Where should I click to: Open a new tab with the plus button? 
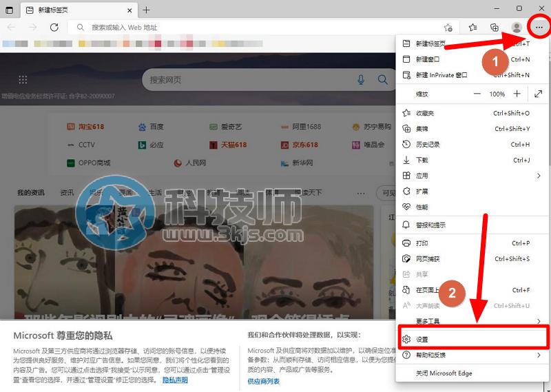146,10
